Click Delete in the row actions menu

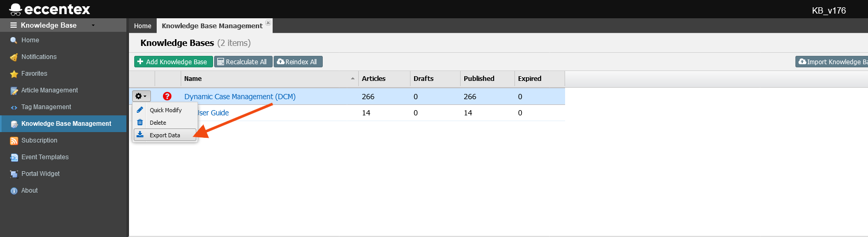pyautogui.click(x=158, y=123)
